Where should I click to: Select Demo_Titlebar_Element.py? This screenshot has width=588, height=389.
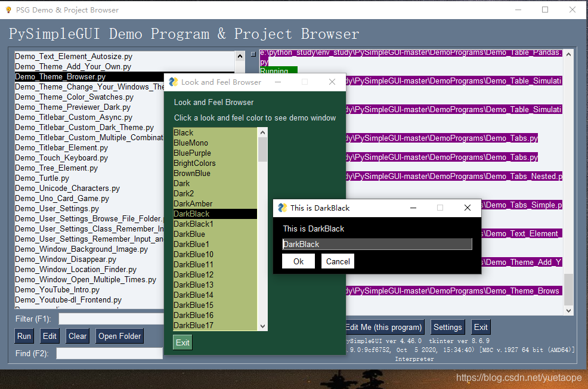[x=89, y=147]
